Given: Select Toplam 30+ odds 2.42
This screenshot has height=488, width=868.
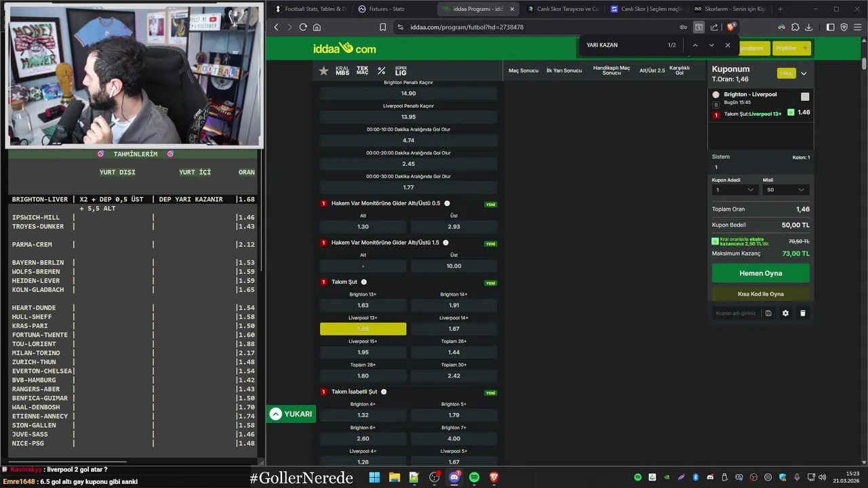Looking at the screenshot, I should [x=454, y=375].
